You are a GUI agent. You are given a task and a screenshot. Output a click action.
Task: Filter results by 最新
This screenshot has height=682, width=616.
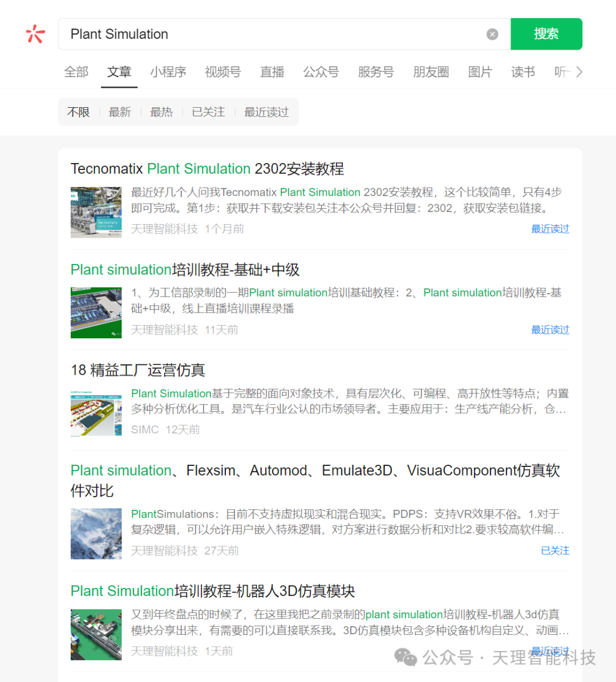pos(120,112)
